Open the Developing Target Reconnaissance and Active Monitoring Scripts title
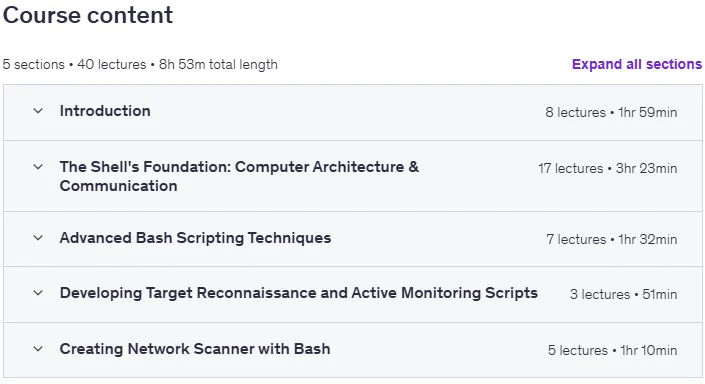This screenshot has height=384, width=705. coord(299,293)
